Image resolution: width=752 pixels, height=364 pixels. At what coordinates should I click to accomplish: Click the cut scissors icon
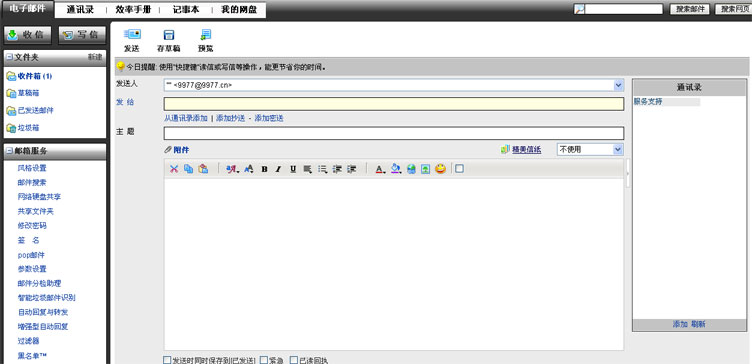click(174, 169)
